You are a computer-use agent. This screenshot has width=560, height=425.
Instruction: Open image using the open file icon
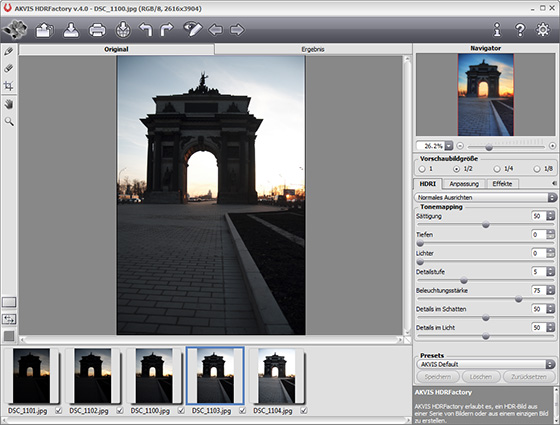[44, 30]
